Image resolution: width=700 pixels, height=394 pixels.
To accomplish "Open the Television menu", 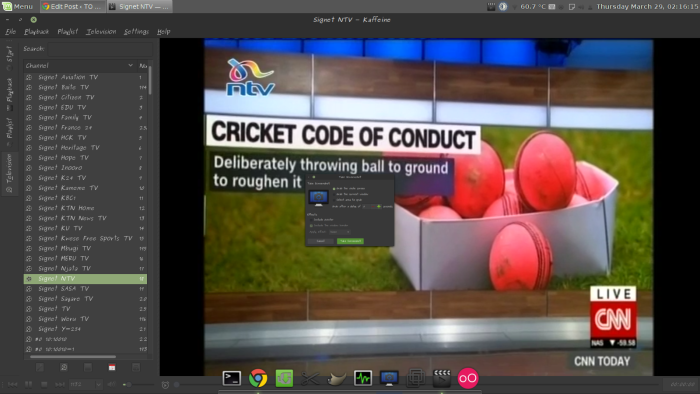I will tap(101, 32).
